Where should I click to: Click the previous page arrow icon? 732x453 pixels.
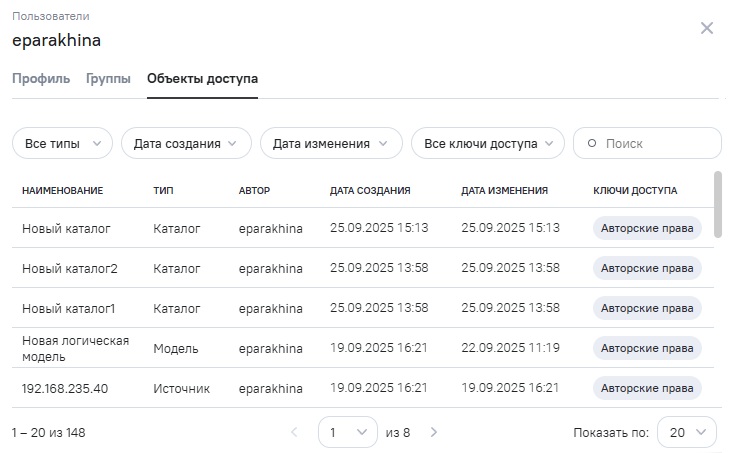(x=294, y=433)
